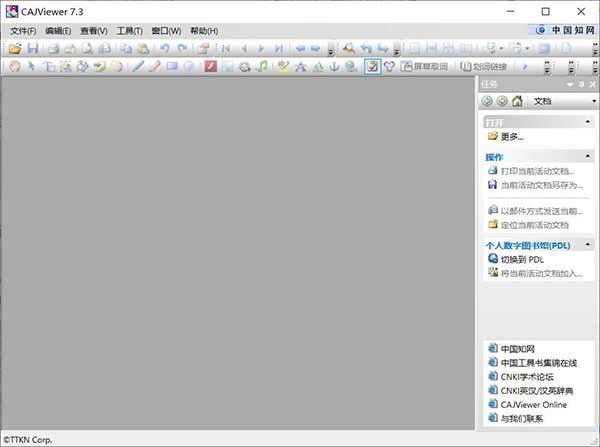Toggle the checked note panel toolbar button
Viewport: 600px width, 447px height.
[372, 67]
